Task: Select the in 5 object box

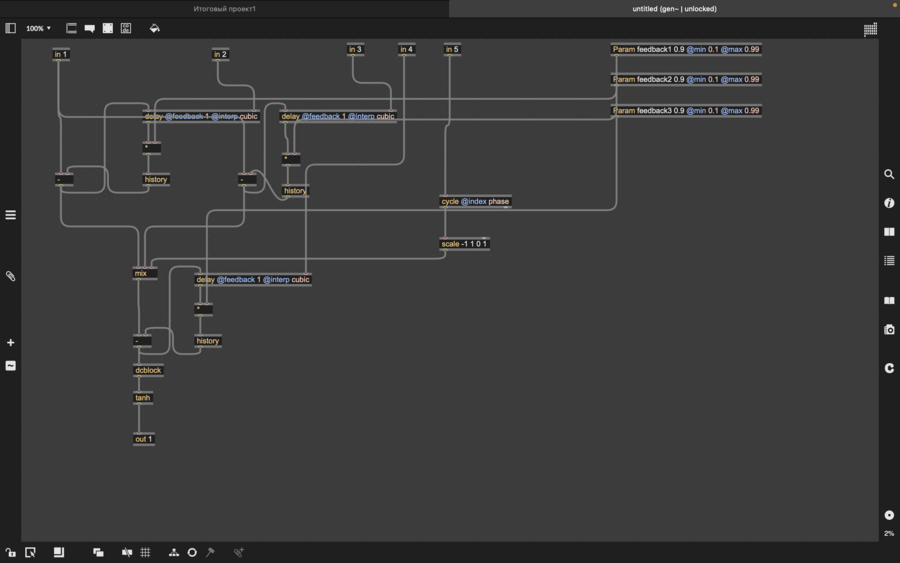Action: point(452,49)
